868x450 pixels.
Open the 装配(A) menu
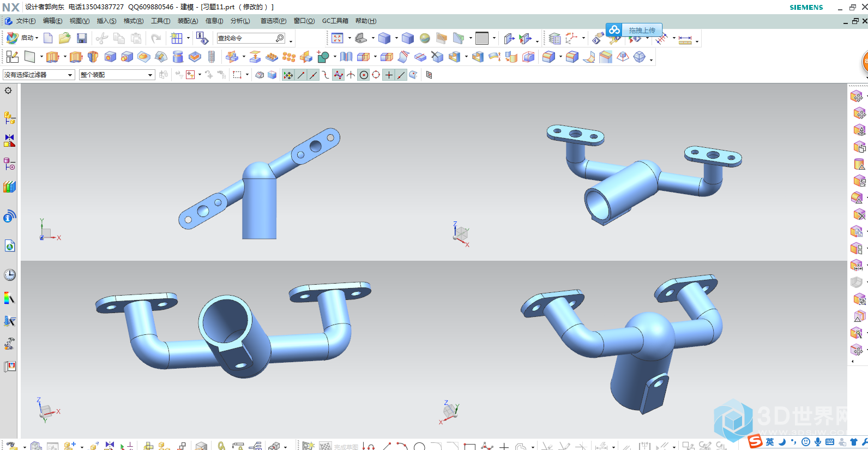click(188, 21)
